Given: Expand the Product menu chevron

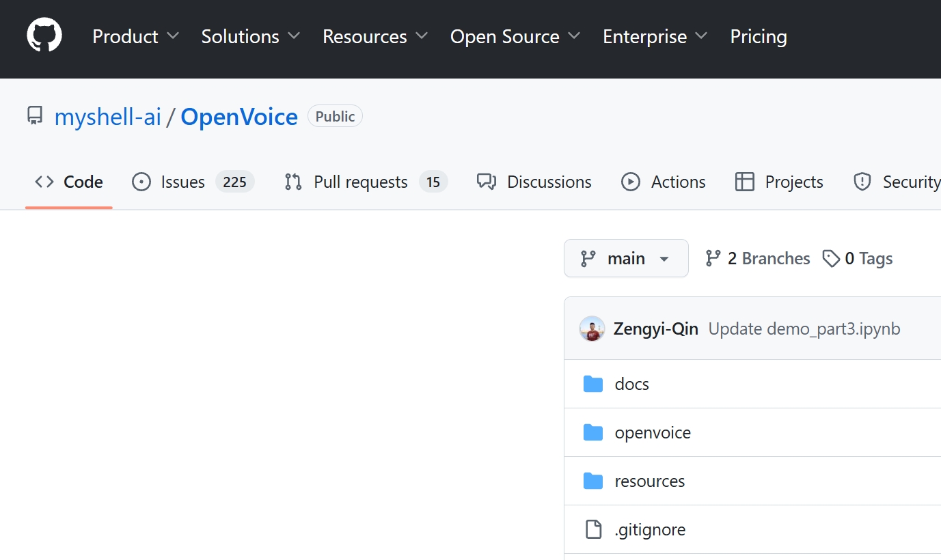Looking at the screenshot, I should [172, 36].
